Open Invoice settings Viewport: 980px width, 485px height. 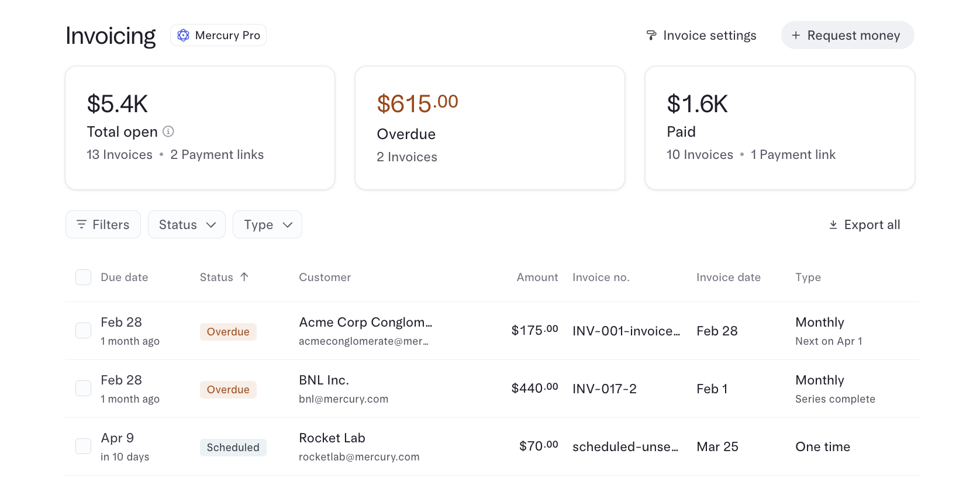701,36
